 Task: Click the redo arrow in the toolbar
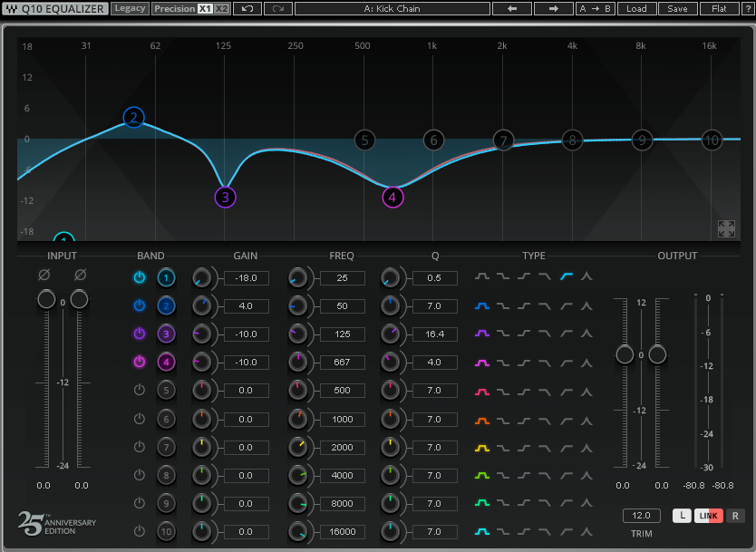(278, 9)
